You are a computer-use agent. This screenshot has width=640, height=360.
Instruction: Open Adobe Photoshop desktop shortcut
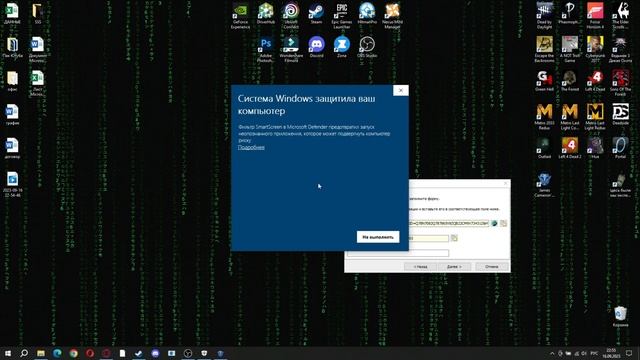click(x=266, y=49)
